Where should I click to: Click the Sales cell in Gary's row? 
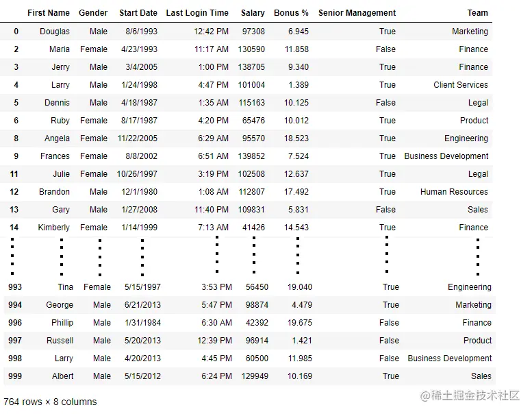(x=478, y=210)
